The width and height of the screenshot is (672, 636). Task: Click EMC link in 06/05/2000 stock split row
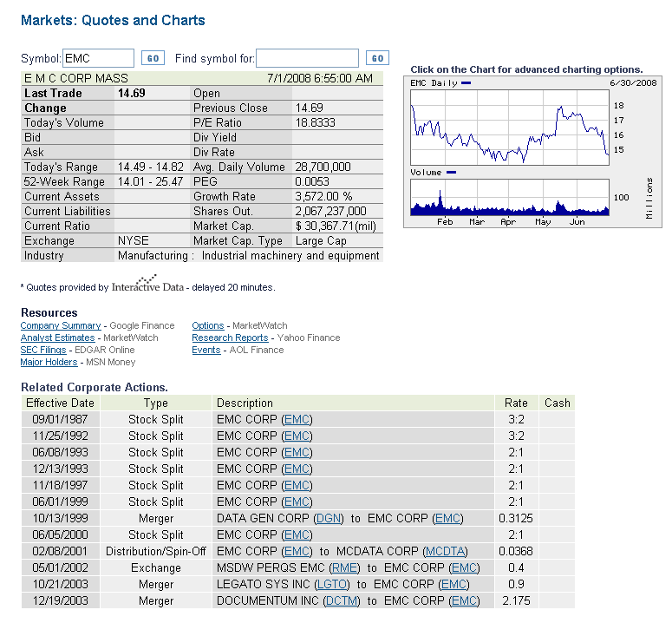click(x=297, y=534)
